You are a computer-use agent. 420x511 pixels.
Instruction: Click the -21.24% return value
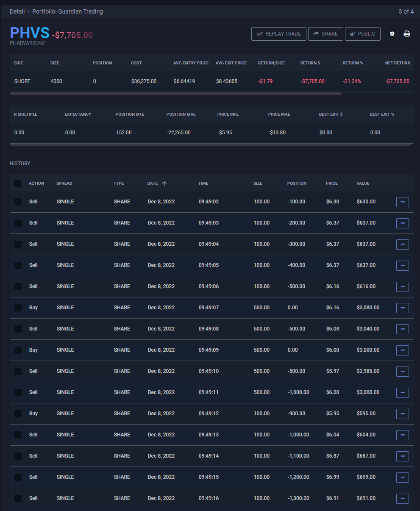tap(352, 81)
